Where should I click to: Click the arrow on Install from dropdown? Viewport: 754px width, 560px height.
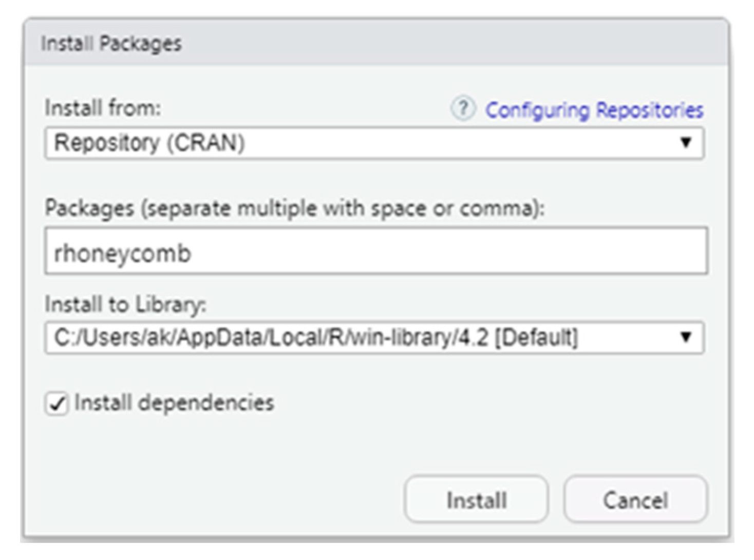686,142
